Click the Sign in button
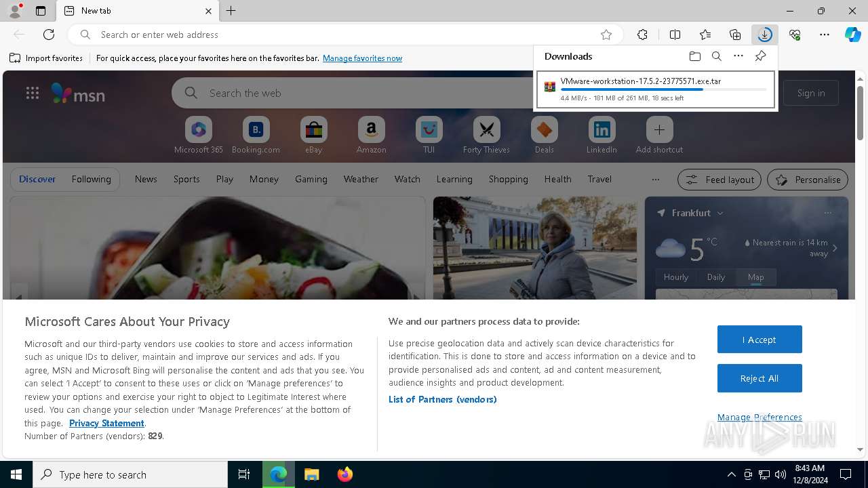Image resolution: width=868 pixels, height=488 pixels. (811, 93)
